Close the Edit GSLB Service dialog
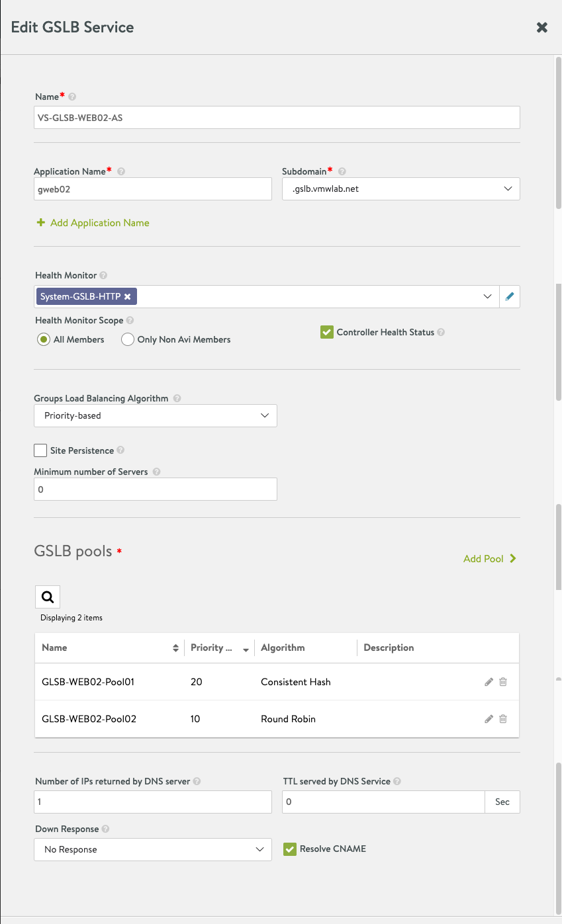 [541, 27]
